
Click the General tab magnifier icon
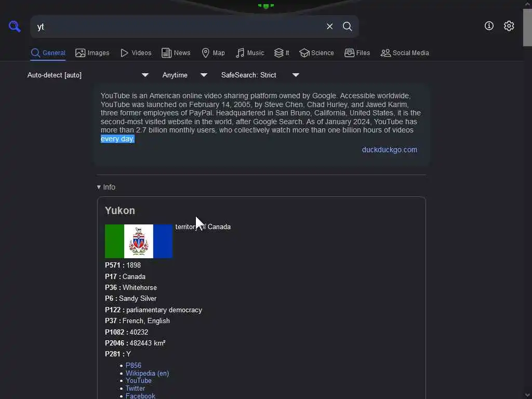(35, 53)
